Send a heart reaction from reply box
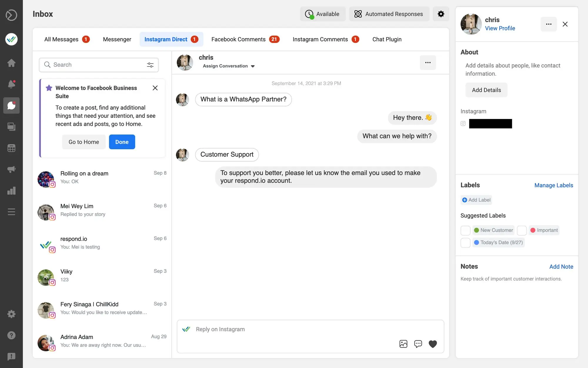 tap(433, 344)
